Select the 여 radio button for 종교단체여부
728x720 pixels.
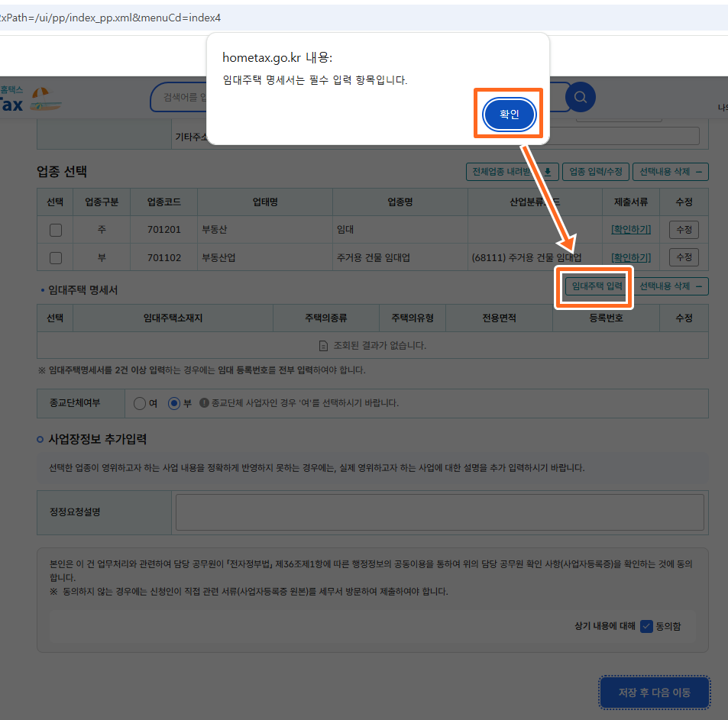point(140,403)
